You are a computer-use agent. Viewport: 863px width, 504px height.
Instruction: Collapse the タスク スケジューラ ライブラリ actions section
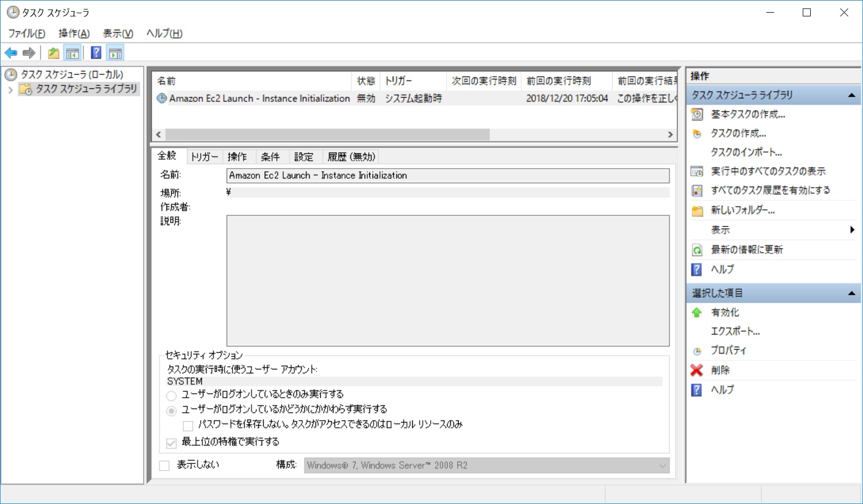pyautogui.click(x=851, y=95)
